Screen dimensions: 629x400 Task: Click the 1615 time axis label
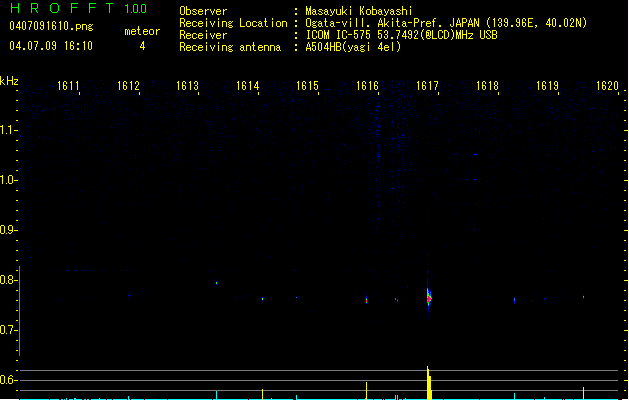pos(307,86)
